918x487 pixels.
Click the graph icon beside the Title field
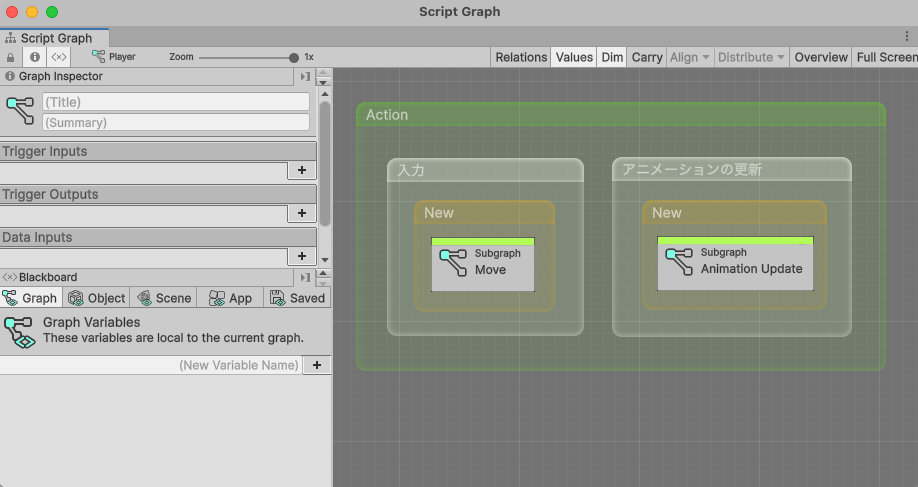20,111
